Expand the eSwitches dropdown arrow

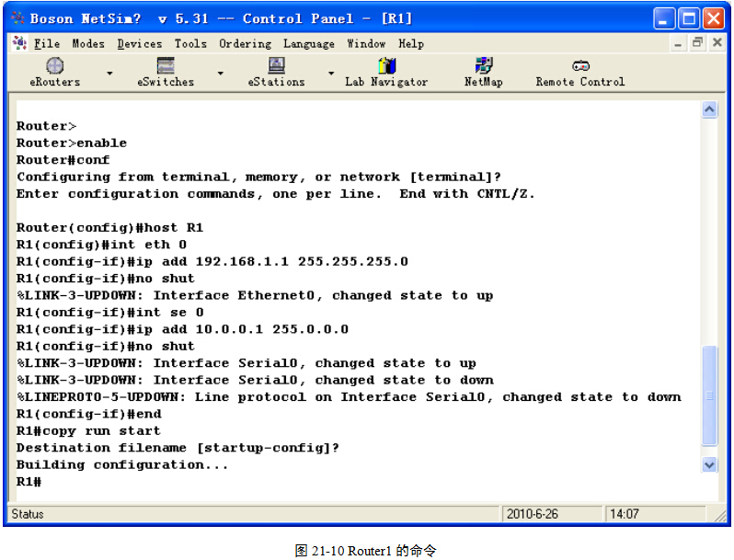(221, 74)
